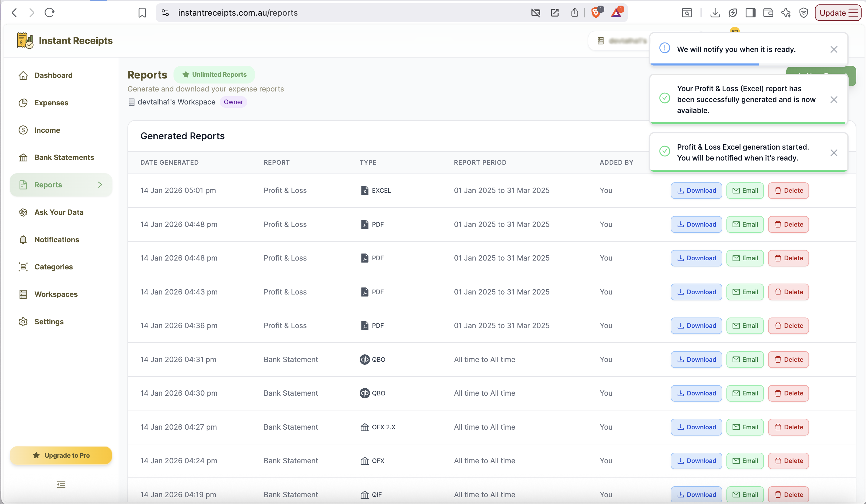The height and width of the screenshot is (504, 866).
Task: Click the DATE GENERATED column header
Action: 169,162
